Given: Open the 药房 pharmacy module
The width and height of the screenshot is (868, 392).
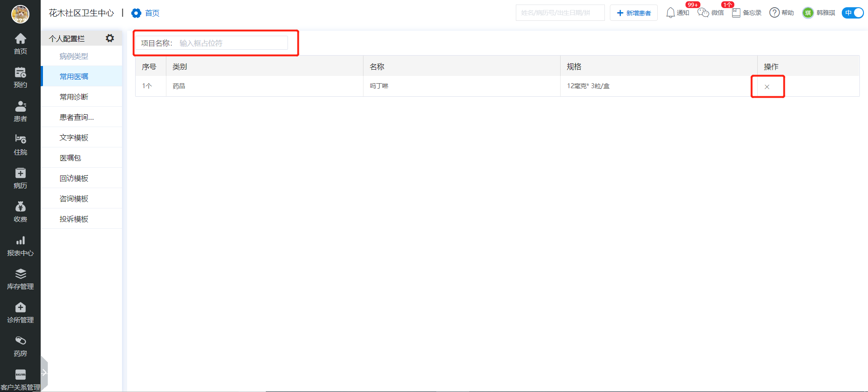Looking at the screenshot, I should 20,346.
